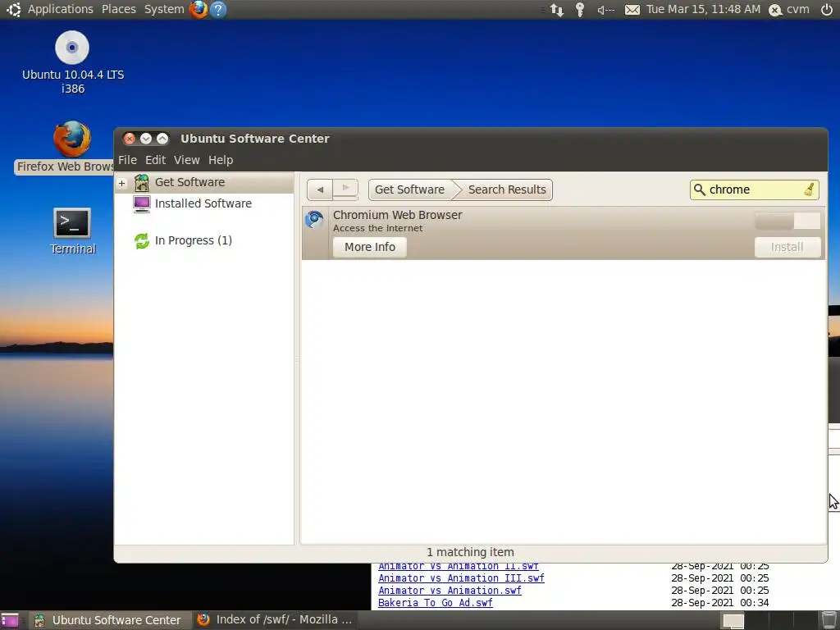This screenshot has width=840, height=630.
Task: Open the Help menu in Software Center
Action: (221, 160)
